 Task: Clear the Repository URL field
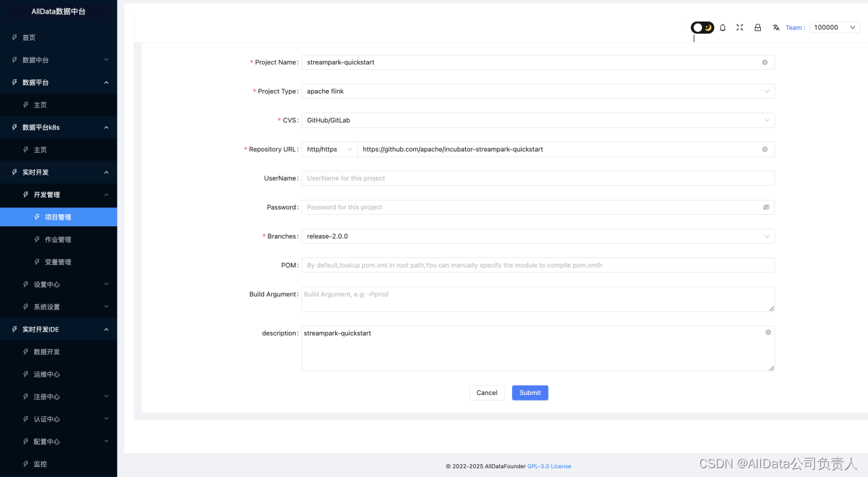click(765, 149)
